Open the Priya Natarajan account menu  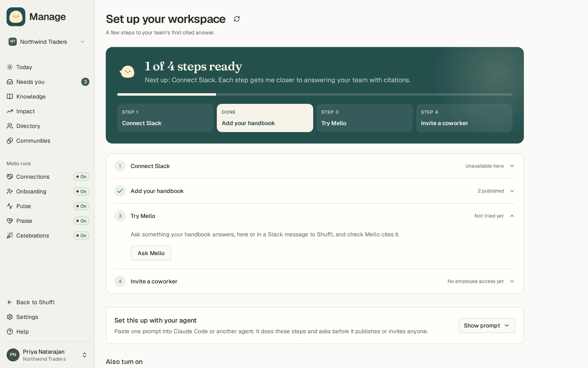tap(47, 355)
